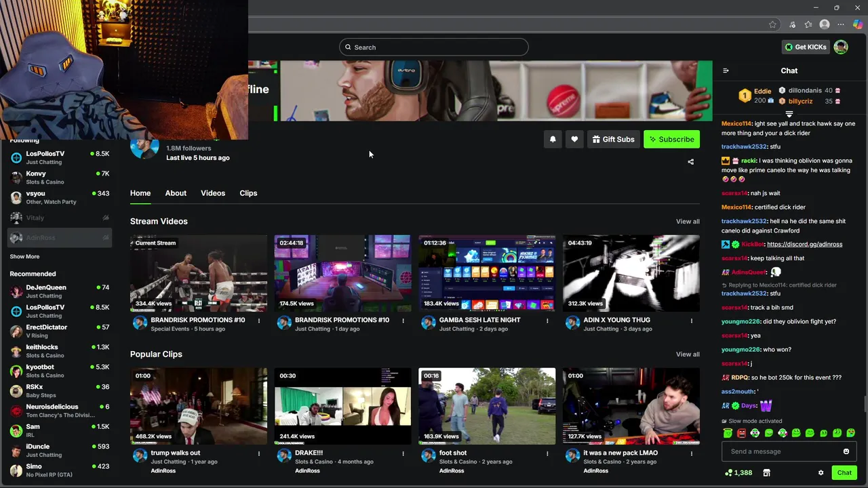The width and height of the screenshot is (868, 488).
Task: Play the trump walks out clip thumbnail
Action: click(199, 406)
